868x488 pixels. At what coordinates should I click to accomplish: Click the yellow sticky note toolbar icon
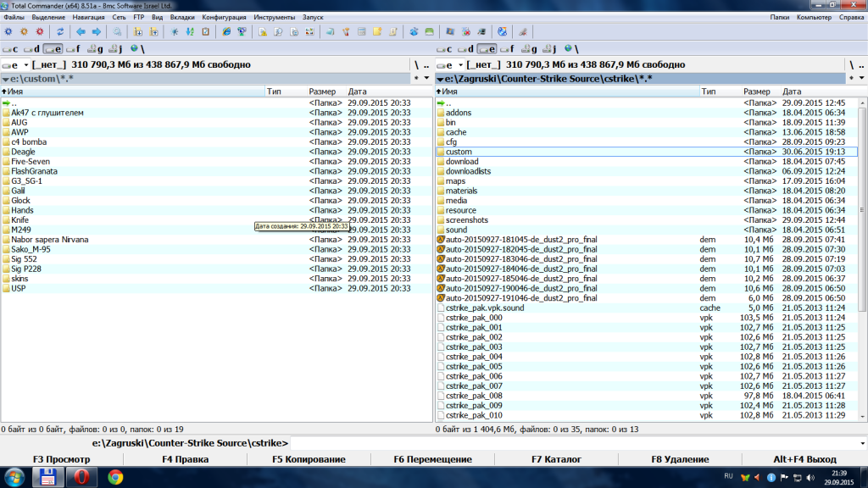(377, 32)
